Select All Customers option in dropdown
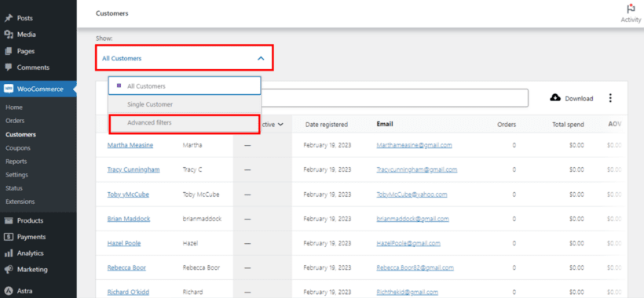 (185, 86)
